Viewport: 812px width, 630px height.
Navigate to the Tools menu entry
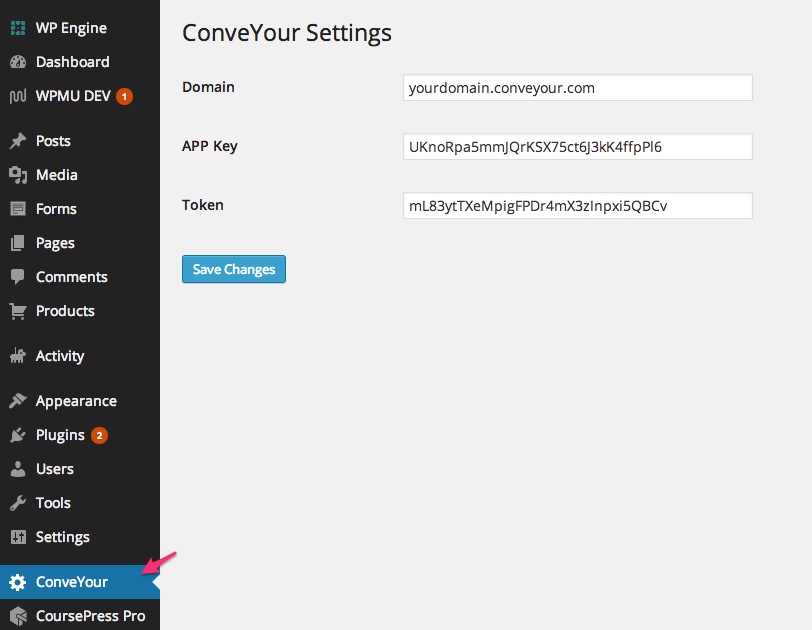click(x=53, y=503)
